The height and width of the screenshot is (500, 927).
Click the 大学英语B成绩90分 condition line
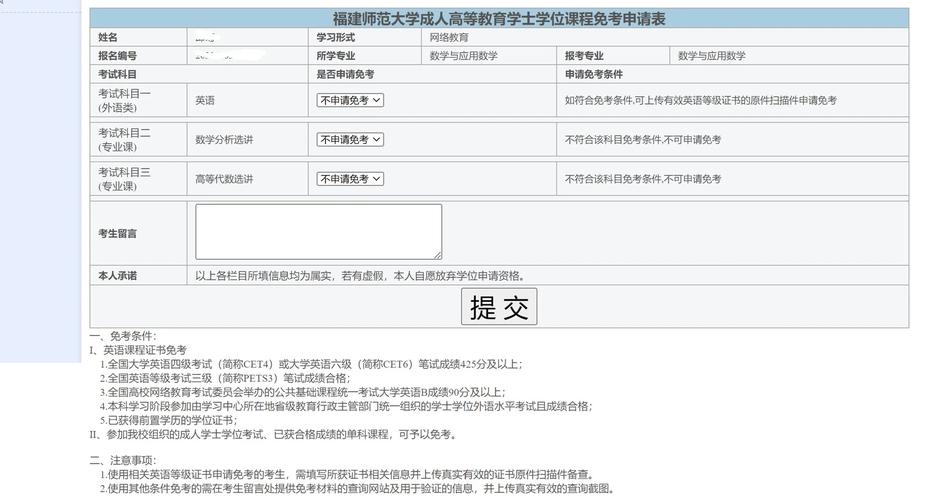(302, 392)
